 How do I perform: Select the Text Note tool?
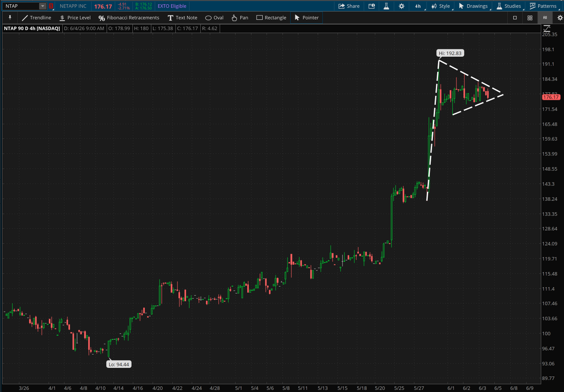tap(182, 17)
